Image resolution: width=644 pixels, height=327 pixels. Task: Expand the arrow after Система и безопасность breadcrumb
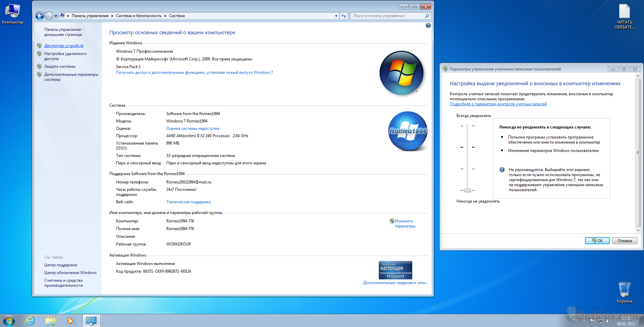165,16
